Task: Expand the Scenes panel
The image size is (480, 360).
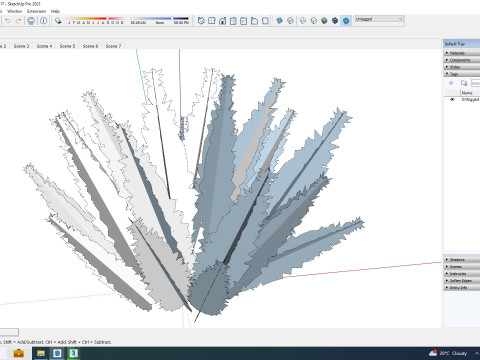Action: click(462, 266)
